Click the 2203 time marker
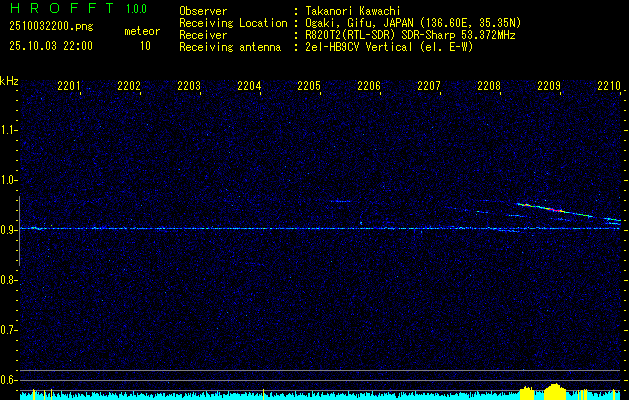The image size is (629, 400). [x=189, y=87]
